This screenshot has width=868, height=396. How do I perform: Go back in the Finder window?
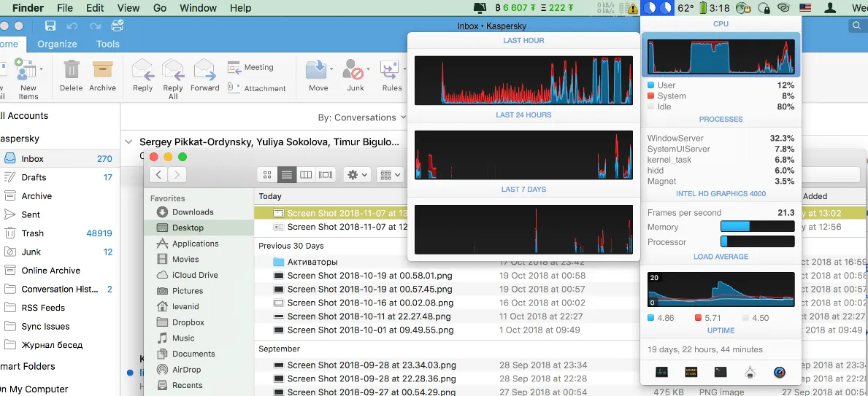point(159,175)
